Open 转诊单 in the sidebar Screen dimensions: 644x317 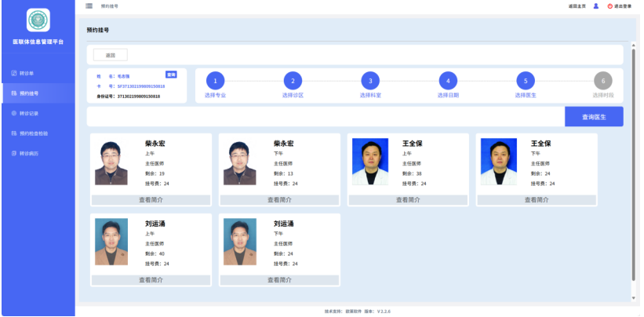coord(27,73)
